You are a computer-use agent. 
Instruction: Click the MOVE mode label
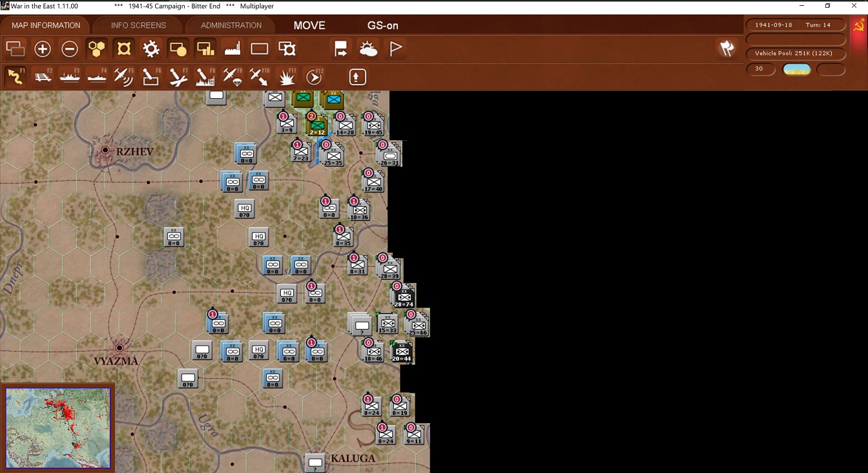coord(309,25)
